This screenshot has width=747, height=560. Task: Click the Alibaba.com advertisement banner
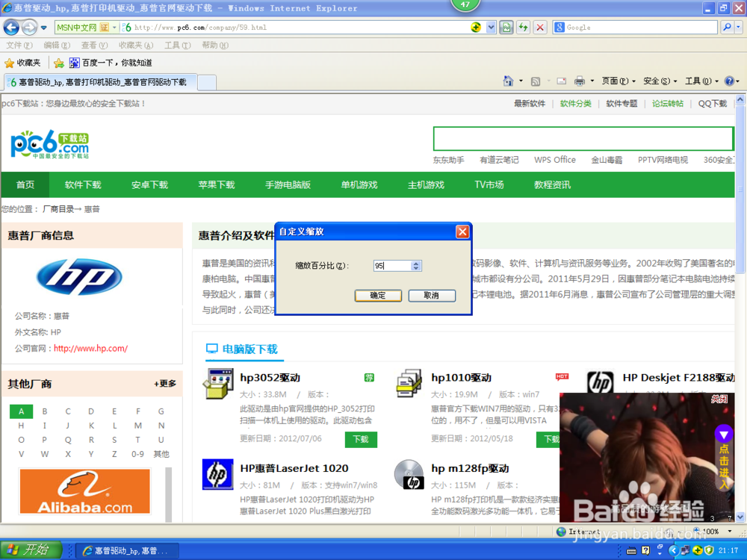point(85,491)
